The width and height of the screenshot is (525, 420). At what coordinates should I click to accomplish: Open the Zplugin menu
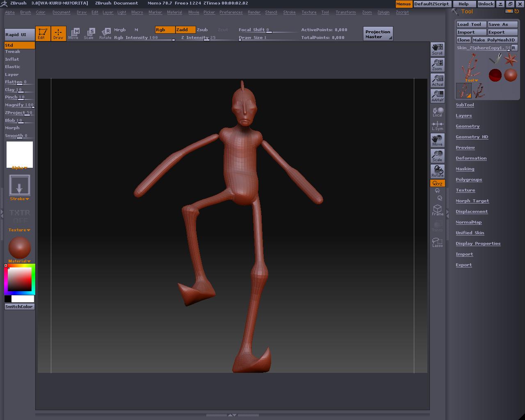click(383, 12)
